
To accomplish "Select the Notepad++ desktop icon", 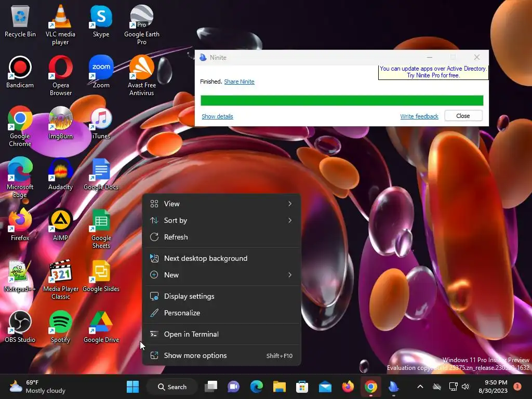I will (20, 275).
